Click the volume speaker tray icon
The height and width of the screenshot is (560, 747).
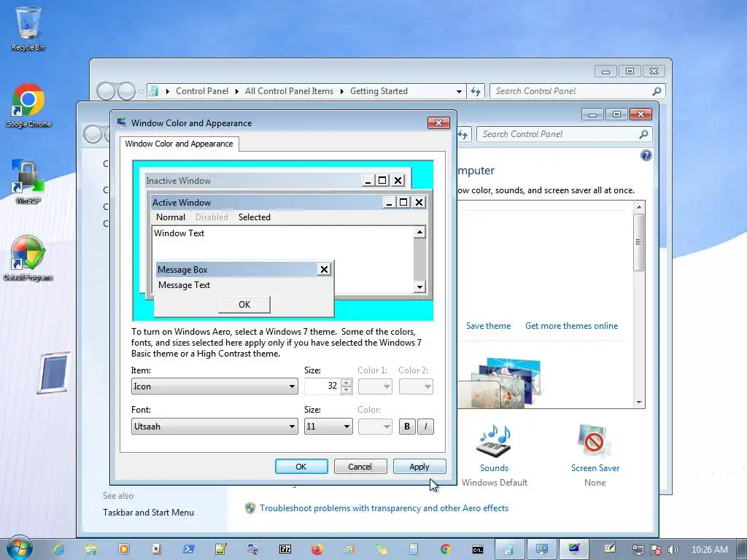[x=673, y=550]
